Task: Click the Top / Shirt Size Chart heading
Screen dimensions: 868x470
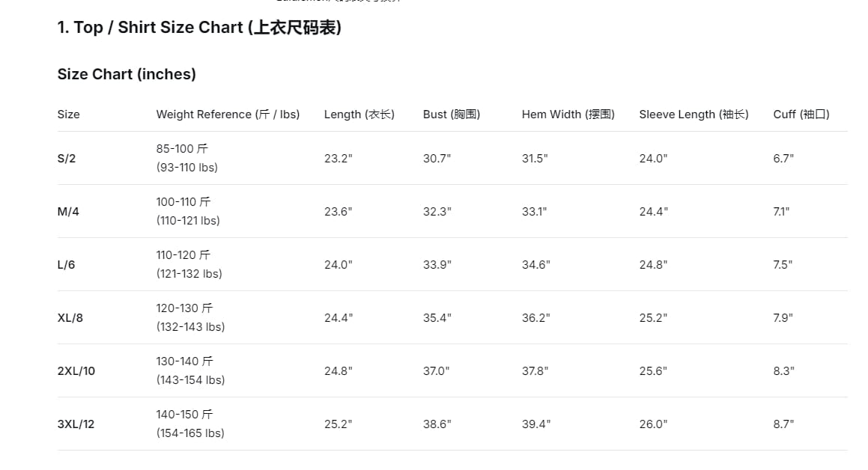Action: tap(199, 28)
